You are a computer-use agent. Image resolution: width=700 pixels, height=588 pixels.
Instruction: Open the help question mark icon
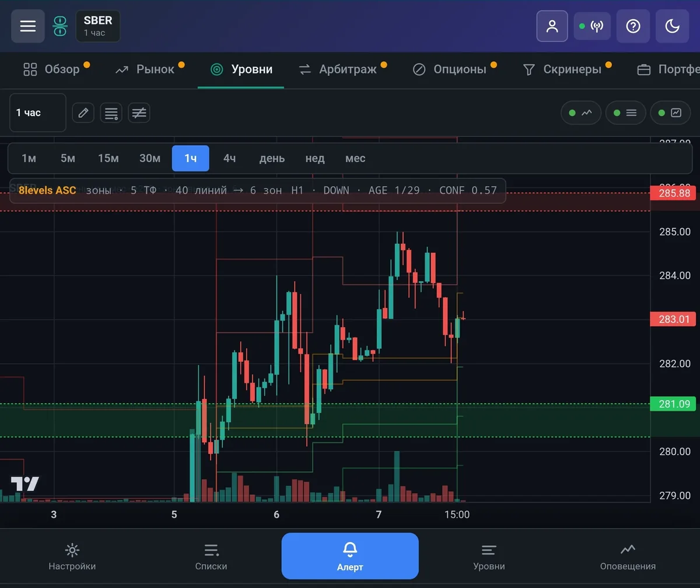[633, 26]
